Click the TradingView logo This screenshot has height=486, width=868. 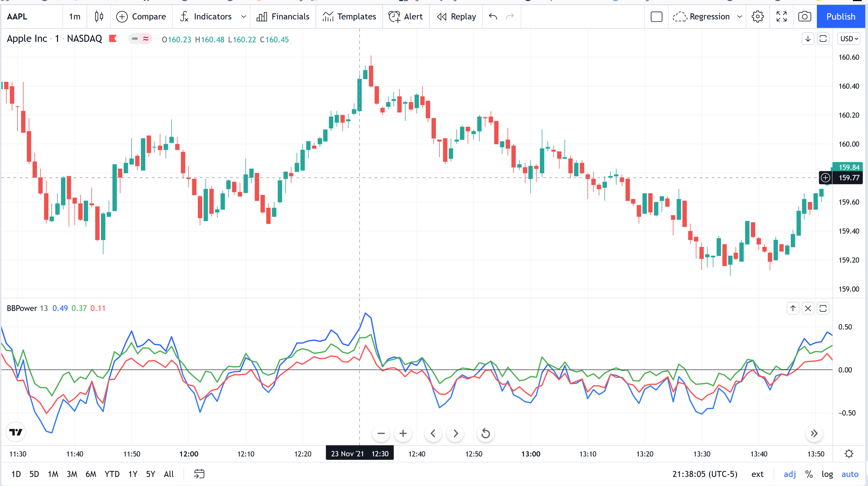tap(16, 432)
